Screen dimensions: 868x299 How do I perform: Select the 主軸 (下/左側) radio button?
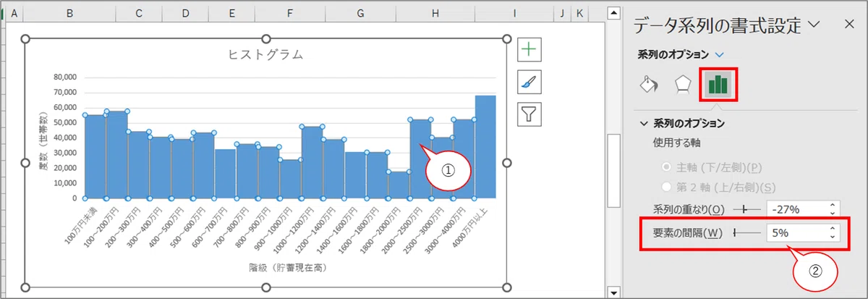668,166
